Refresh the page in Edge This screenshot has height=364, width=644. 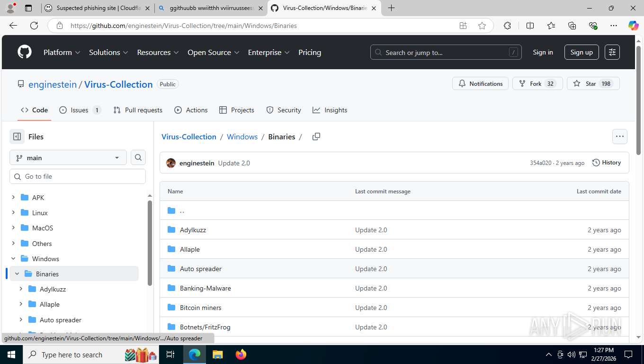[x=34, y=26]
